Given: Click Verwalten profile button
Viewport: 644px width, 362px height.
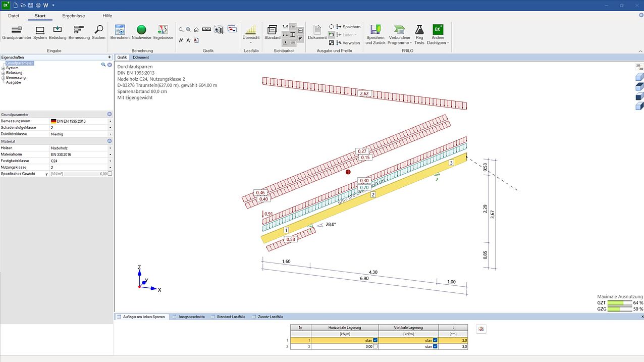Looking at the screenshot, I should coord(348,43).
